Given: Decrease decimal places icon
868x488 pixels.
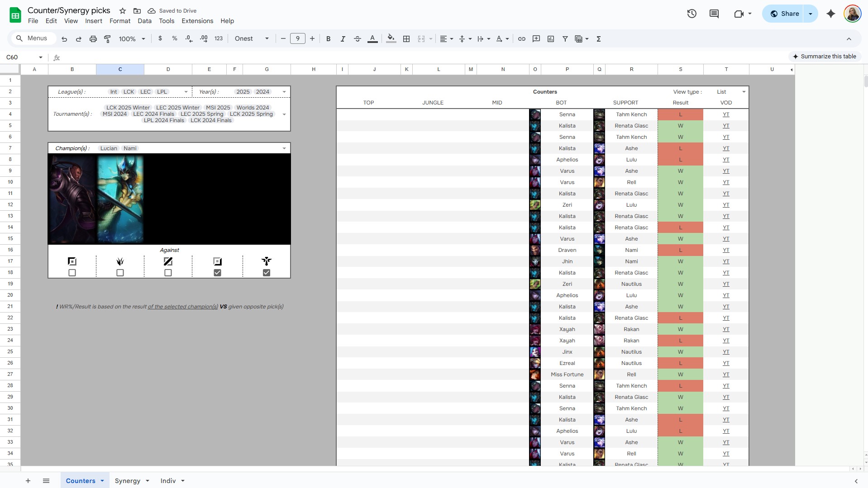Looking at the screenshot, I should [x=189, y=39].
